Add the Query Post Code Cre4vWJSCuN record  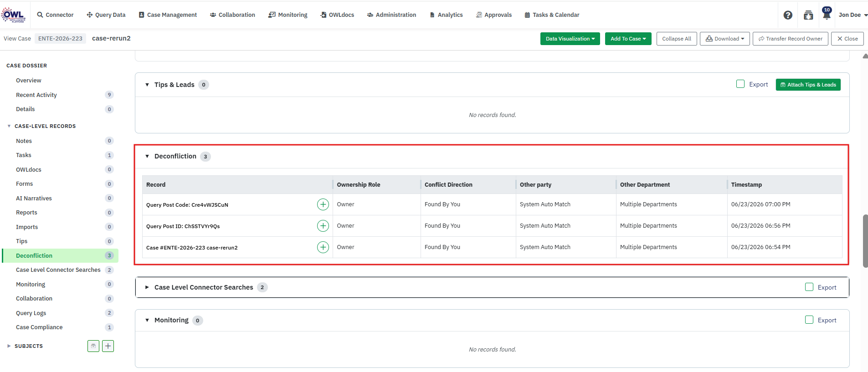coord(323,204)
